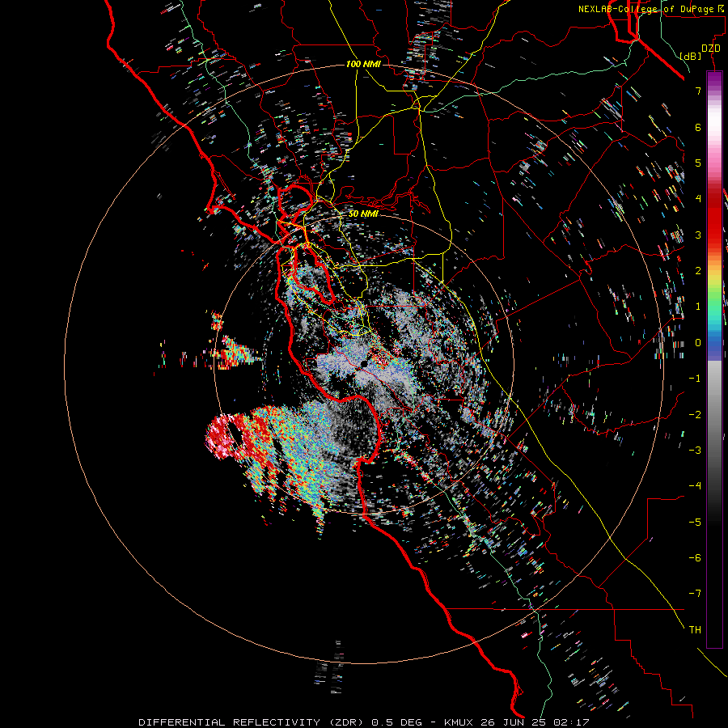Click the [dB] units label
Image resolution: width=728 pixels, height=728 pixels.
click(x=691, y=56)
